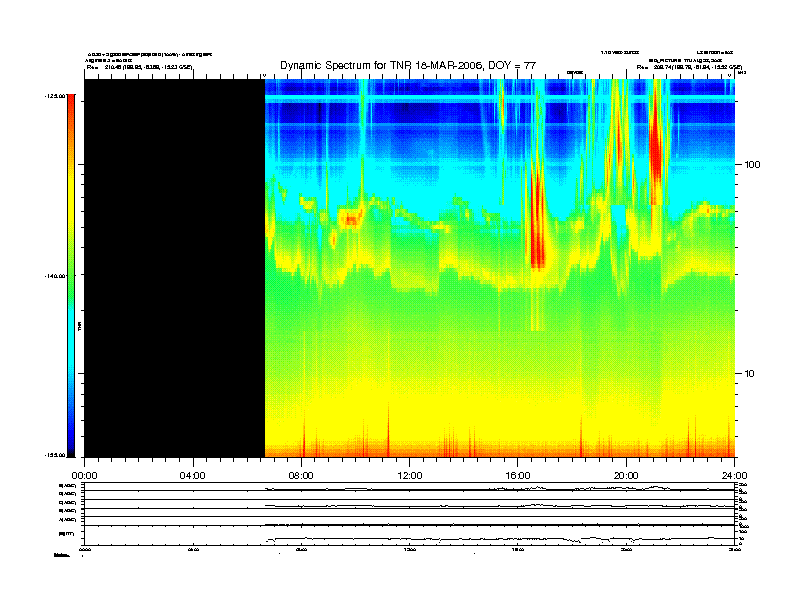792x612 pixels.
Task: Click the intense red burst between 16:00 and 17:00
Action: pos(537,222)
